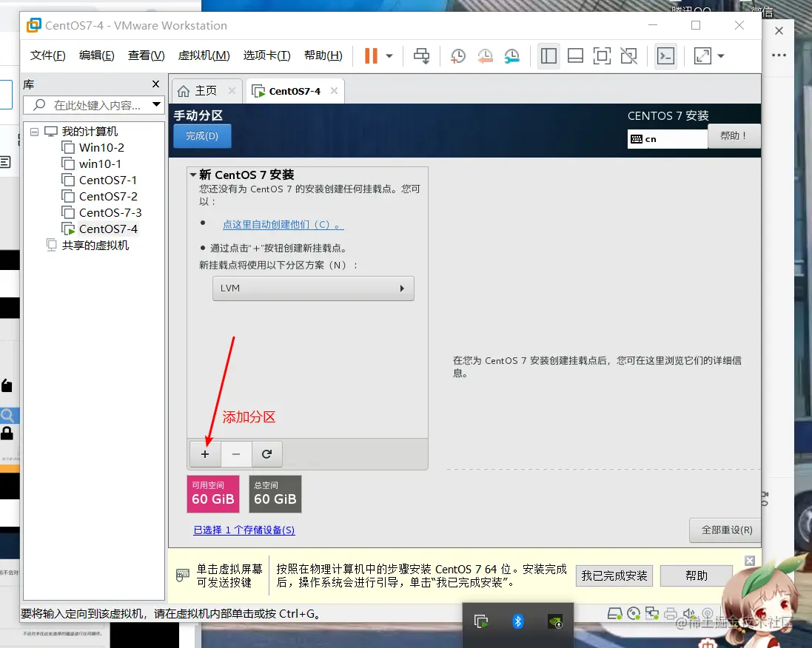This screenshot has width=812, height=648.
Task: Close the 主页 tab
Action: click(232, 90)
